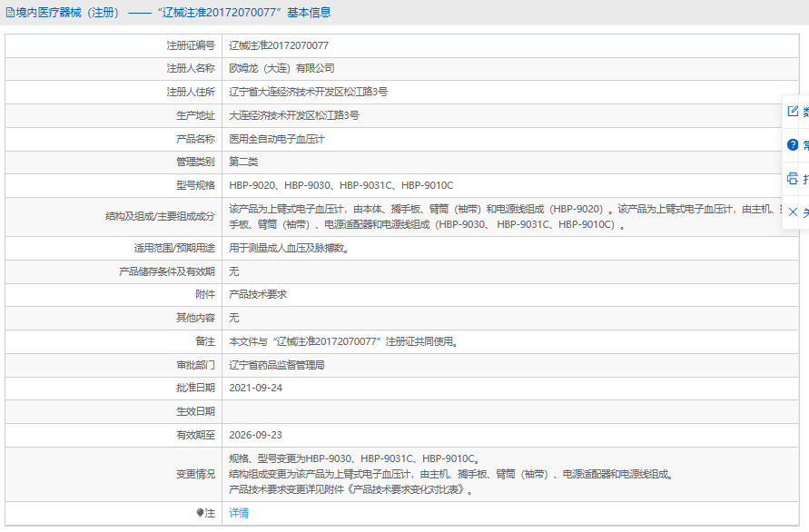Screen dimensions: 809x532
Task: Click the 结构及组成/主要组成成分 label
Action: [x=160, y=217]
